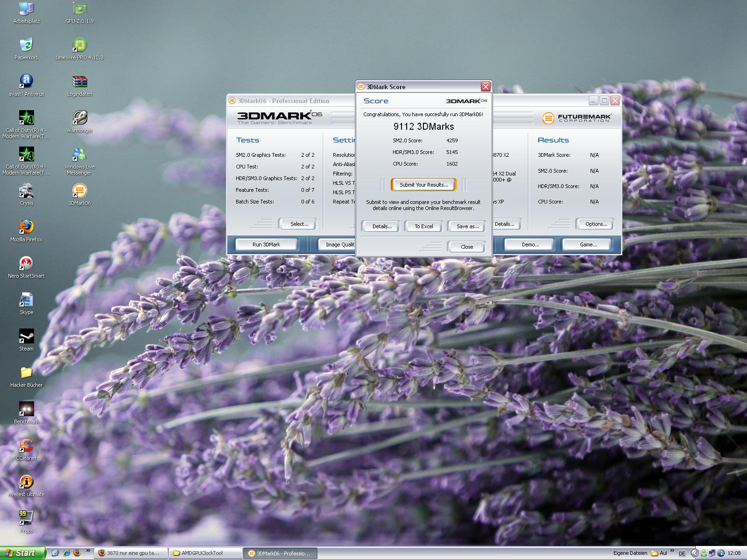Switch to 3DMark06 taskbar item
Image resolution: width=747 pixels, height=560 pixels.
point(281,553)
